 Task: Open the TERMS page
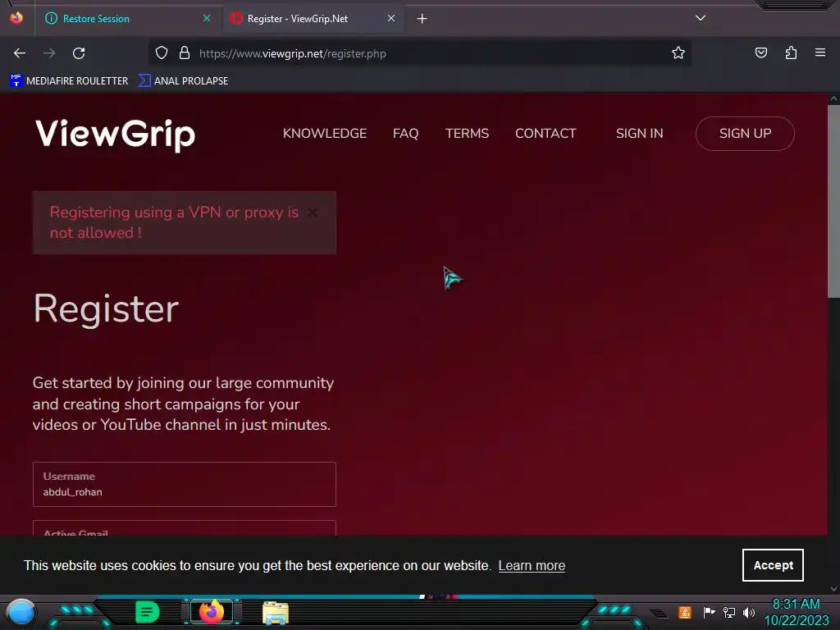point(467,134)
